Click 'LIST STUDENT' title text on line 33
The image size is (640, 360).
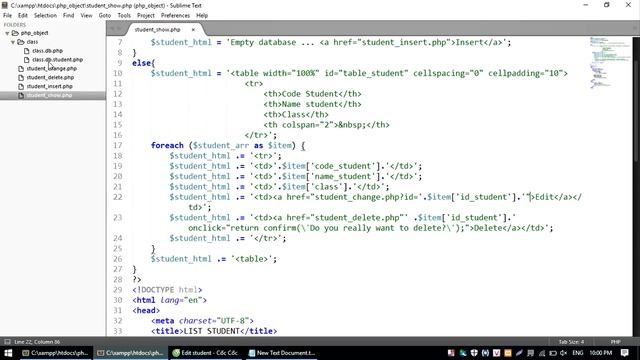click(x=212, y=331)
